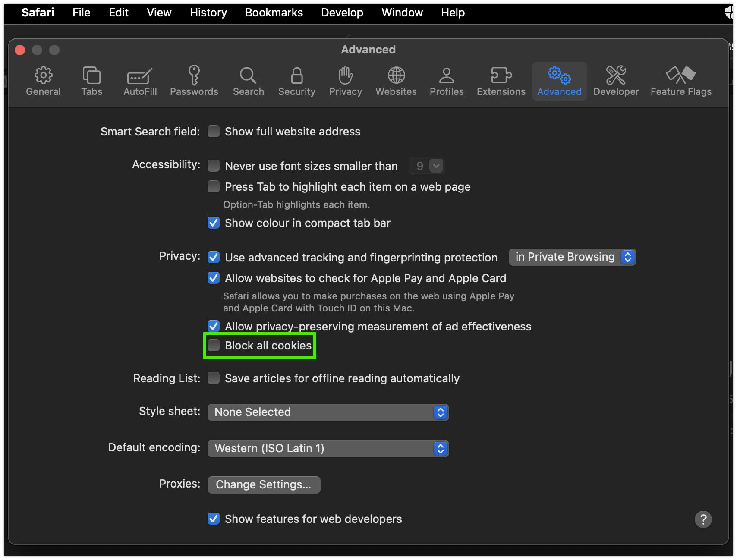The width and height of the screenshot is (737, 560).
Task: Open the Safari application menu
Action: (x=38, y=13)
